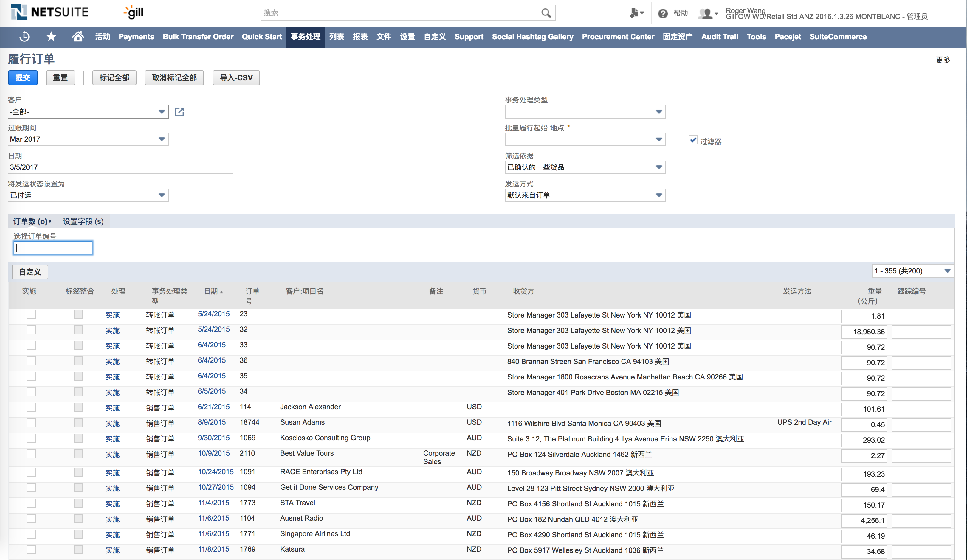The height and width of the screenshot is (560, 967).
Task: Check fulfil box for order 23
Action: point(31,315)
